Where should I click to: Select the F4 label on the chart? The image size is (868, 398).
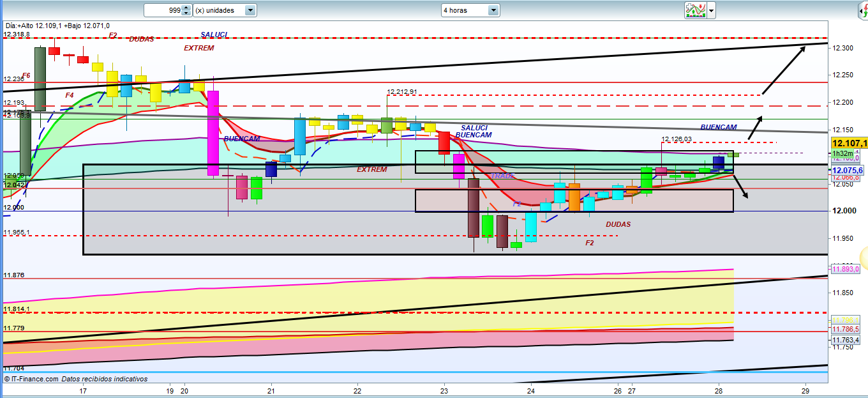70,95
